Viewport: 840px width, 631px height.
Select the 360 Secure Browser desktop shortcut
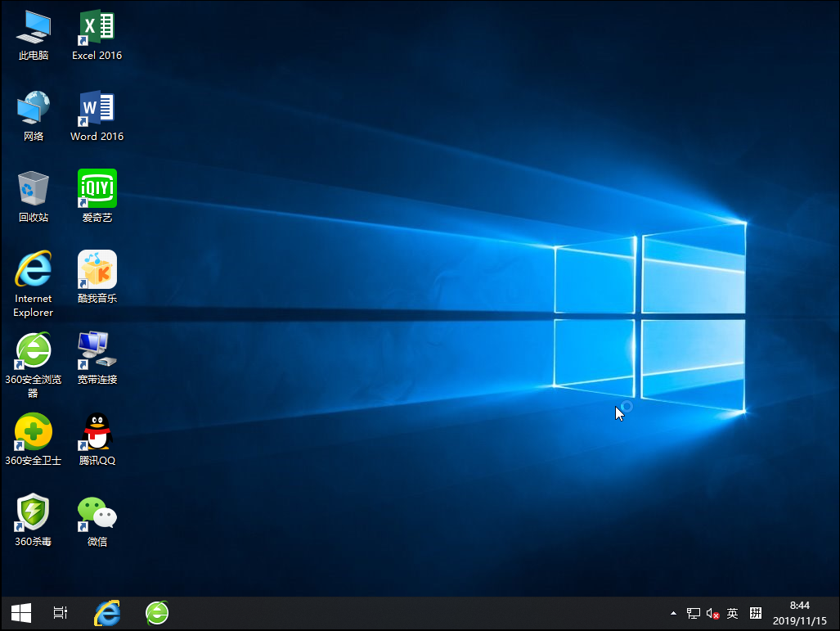pos(33,351)
